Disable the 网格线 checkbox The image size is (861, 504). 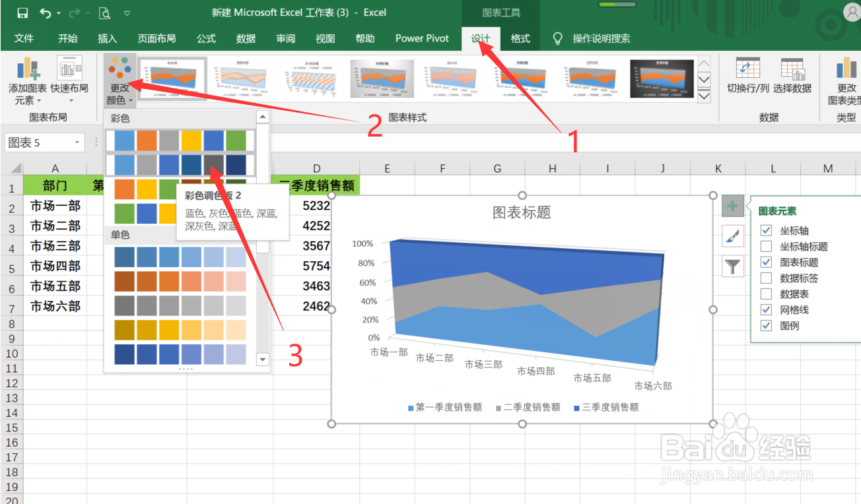click(766, 309)
